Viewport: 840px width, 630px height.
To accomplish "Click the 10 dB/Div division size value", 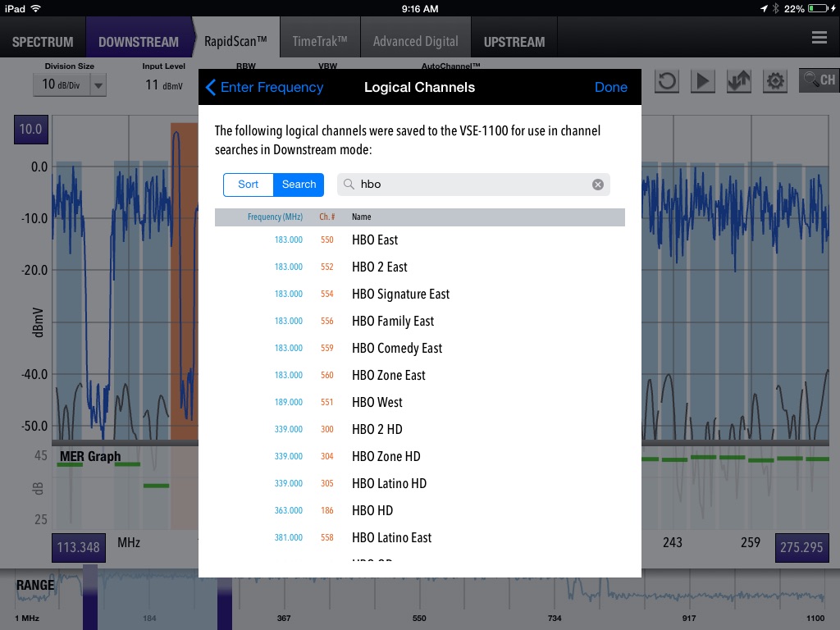I will 61,84.
